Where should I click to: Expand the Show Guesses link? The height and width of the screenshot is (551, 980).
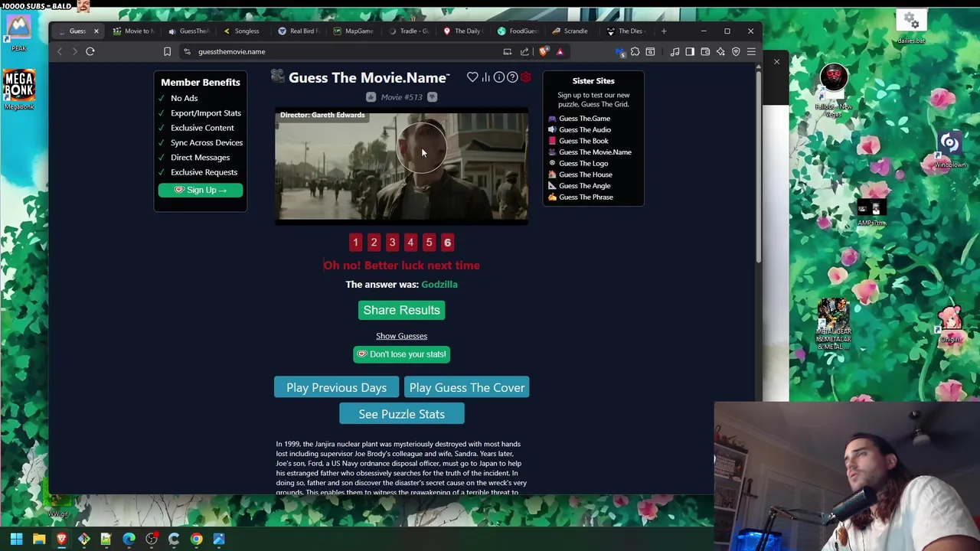click(401, 336)
